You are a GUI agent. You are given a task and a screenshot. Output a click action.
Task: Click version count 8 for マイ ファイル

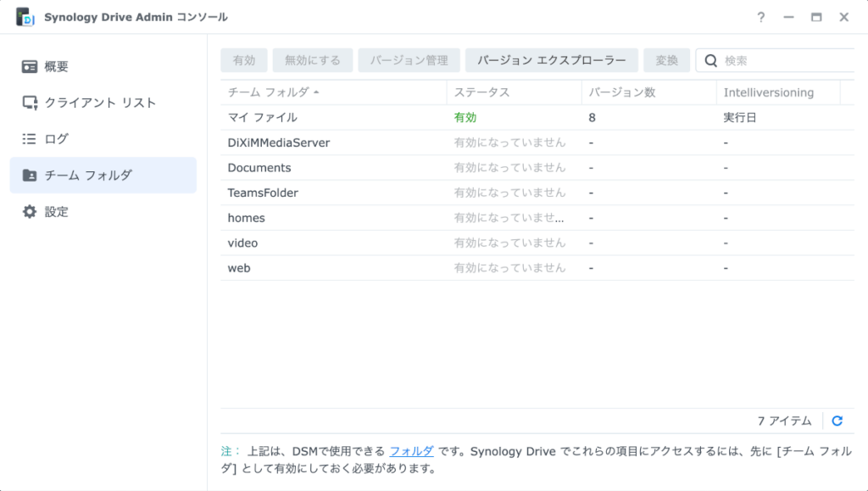(592, 117)
